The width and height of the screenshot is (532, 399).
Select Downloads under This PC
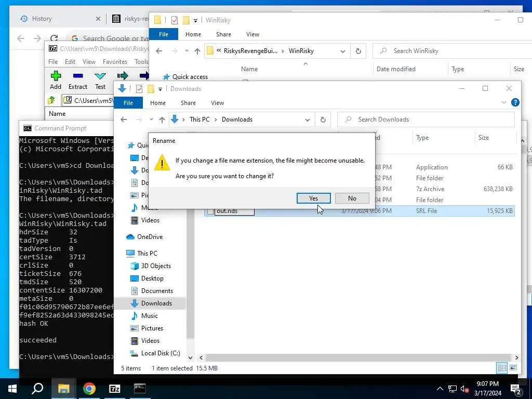(x=156, y=303)
